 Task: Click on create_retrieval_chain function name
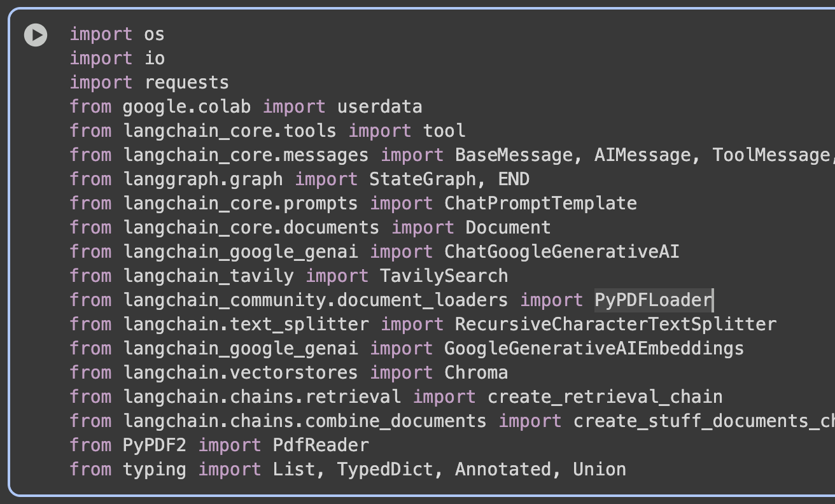click(605, 396)
